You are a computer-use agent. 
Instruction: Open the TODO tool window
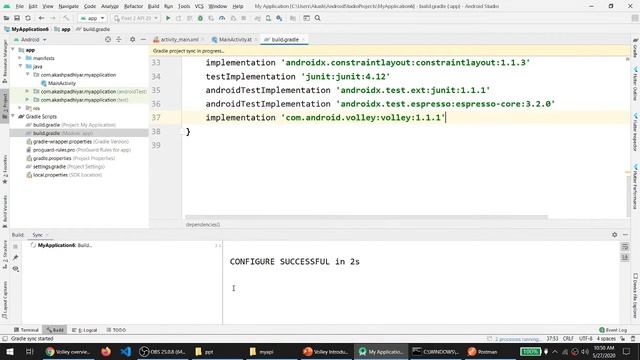pyautogui.click(x=116, y=330)
